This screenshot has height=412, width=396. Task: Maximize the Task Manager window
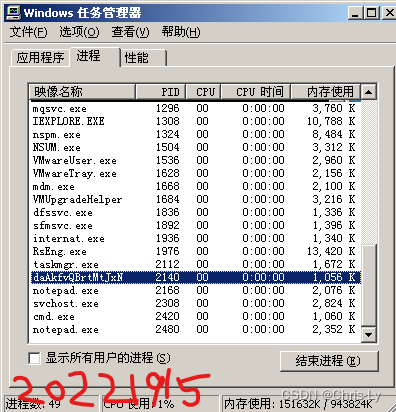pos(371,13)
